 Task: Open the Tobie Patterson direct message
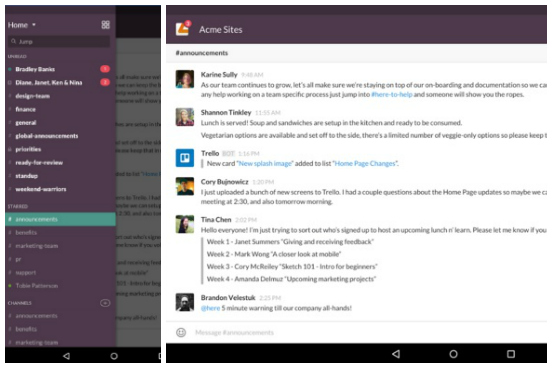(x=37, y=286)
